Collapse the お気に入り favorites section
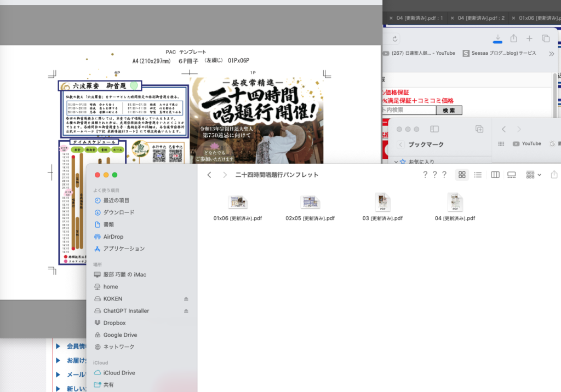Screen dimensions: 561x392 pyautogui.click(x=396, y=162)
